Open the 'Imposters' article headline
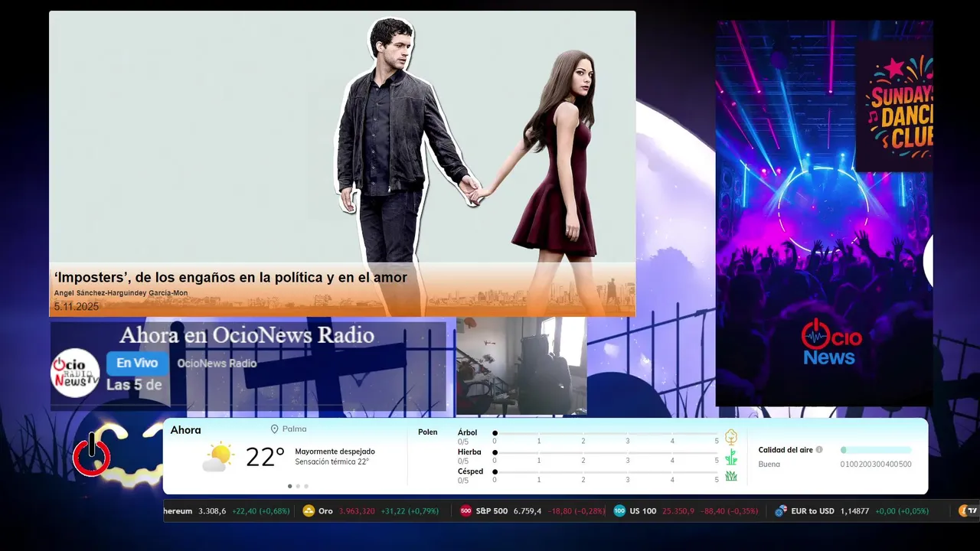Screen dimensions: 980x551 click(230, 278)
